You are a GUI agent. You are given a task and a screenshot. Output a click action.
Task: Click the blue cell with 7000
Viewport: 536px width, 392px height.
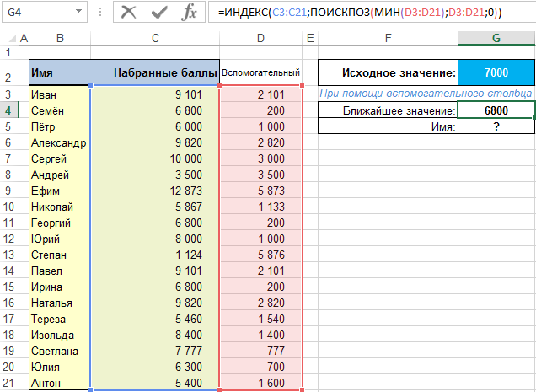tap(496, 72)
